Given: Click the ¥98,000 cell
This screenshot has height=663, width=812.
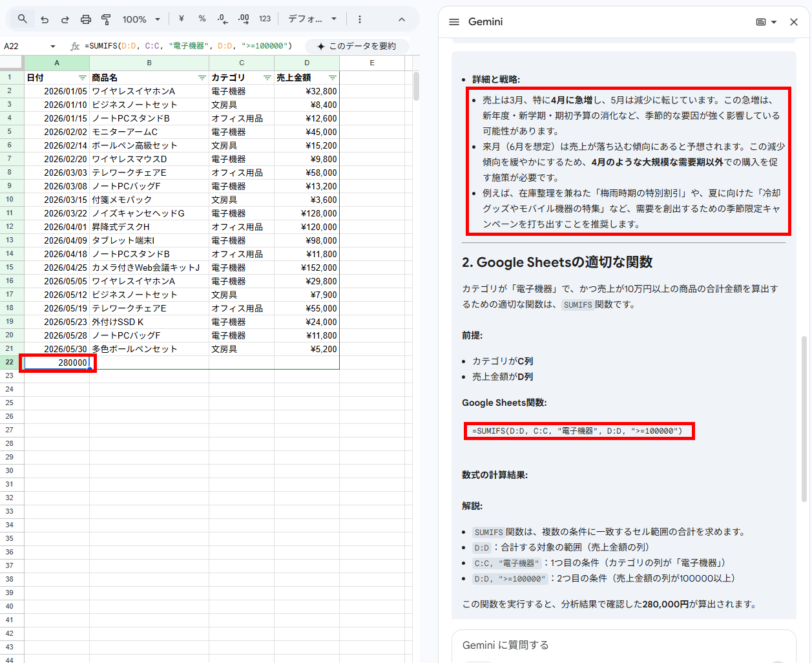Looking at the screenshot, I should [x=307, y=240].
